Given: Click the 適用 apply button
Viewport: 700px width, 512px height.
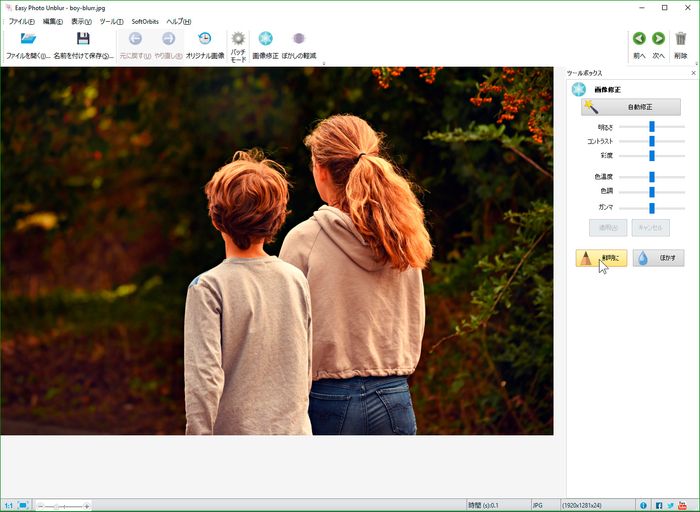Looking at the screenshot, I should [x=608, y=228].
